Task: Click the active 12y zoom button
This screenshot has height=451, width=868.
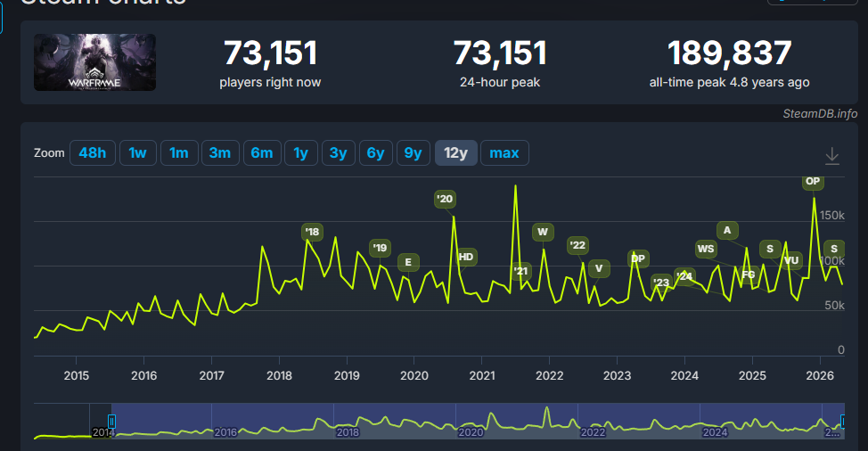Action: pos(455,152)
